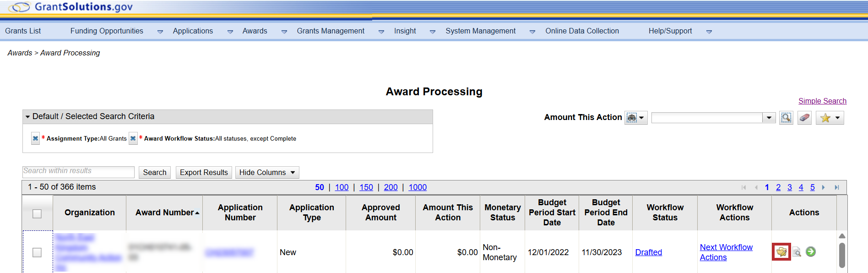This screenshot has height=273, width=868.
Task: Click the magnifying glass search icon
Action: coord(786,118)
